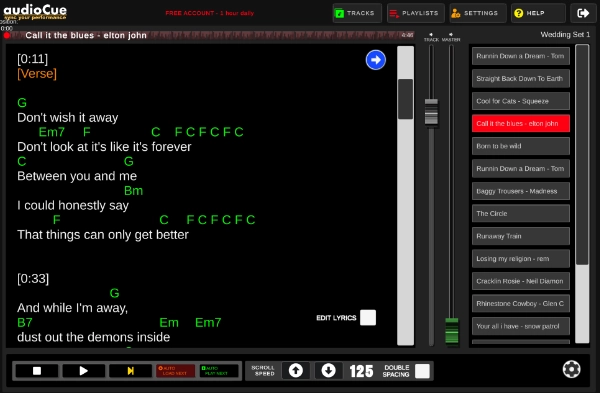
Task: Click lyric line 'Between you and me'
Action: pos(77,176)
